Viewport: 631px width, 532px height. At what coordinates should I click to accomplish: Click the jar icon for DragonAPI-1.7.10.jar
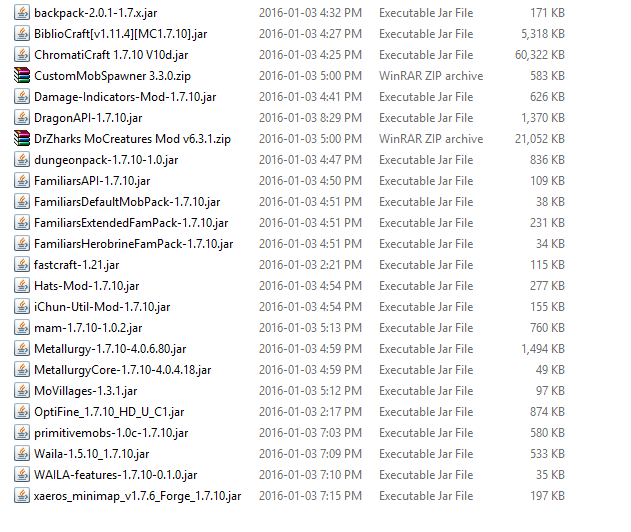(x=22, y=118)
